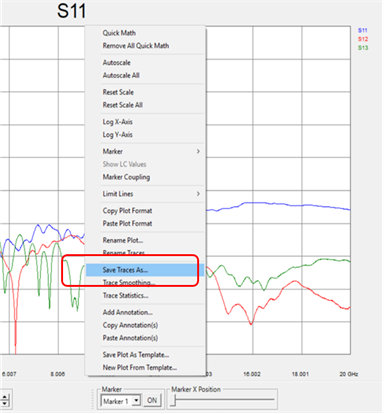Choose Autoscale All menu entry

click(x=145, y=75)
